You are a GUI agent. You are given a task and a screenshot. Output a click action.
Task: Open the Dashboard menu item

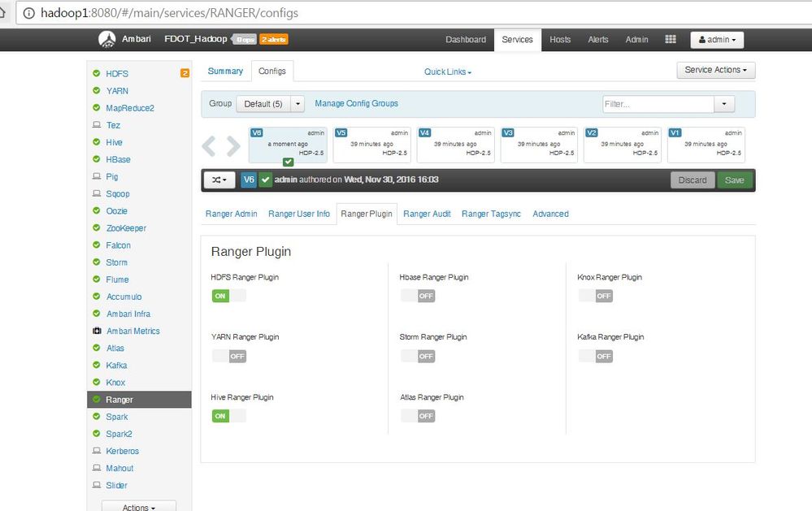pyautogui.click(x=466, y=39)
